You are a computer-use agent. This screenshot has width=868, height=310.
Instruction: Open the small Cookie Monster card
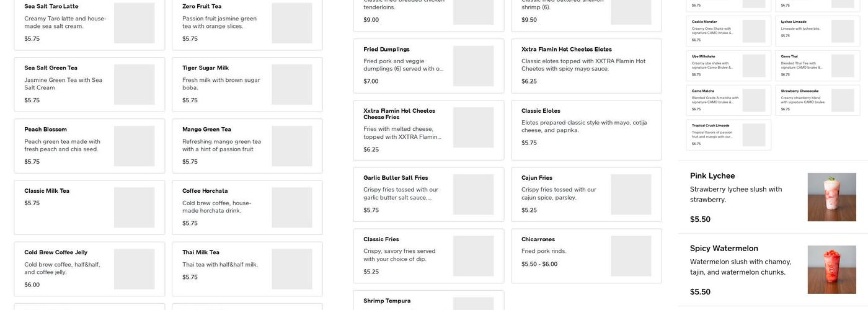click(x=728, y=31)
